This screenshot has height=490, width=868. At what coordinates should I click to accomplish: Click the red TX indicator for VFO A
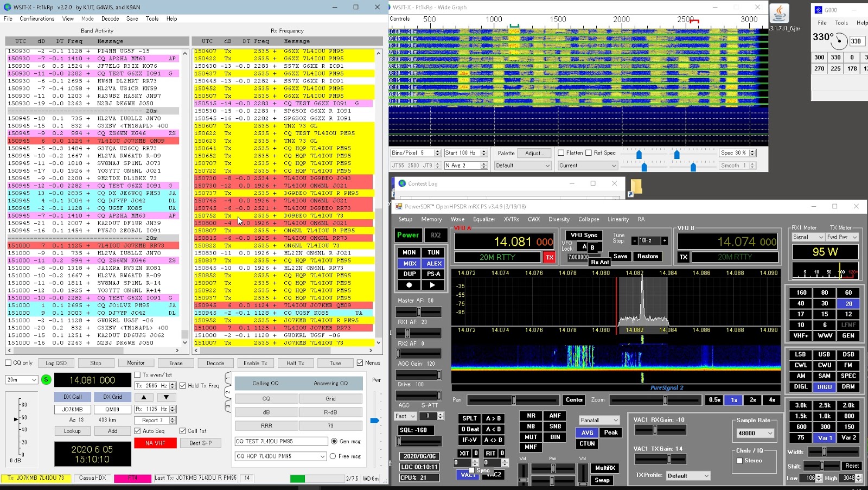[550, 257]
